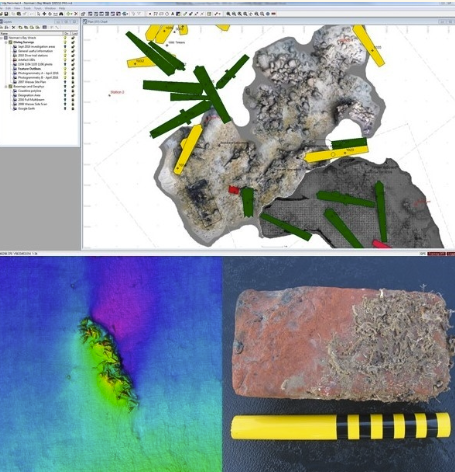The height and width of the screenshot is (472, 455).
Task: Click the red status indicator in status bar
Action: tap(436, 254)
